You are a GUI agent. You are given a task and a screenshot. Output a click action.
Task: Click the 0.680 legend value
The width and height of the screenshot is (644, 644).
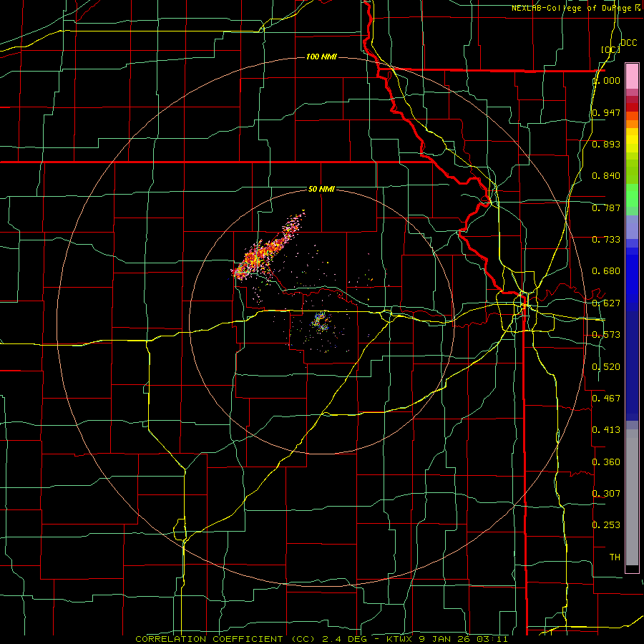coord(606,271)
